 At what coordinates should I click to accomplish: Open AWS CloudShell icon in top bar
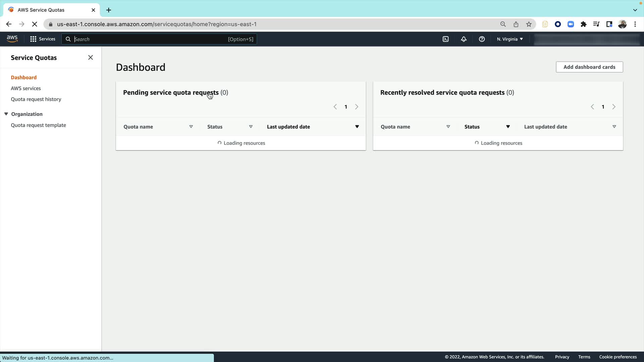[445, 39]
